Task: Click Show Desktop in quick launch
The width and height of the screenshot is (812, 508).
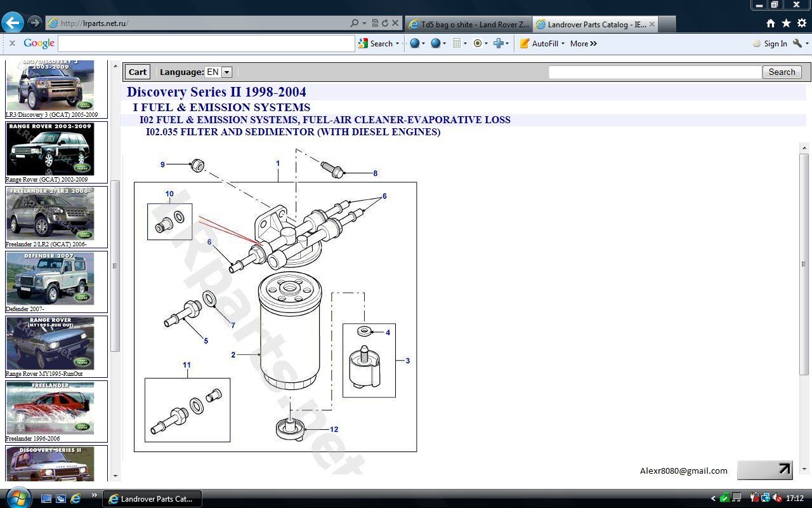Action: pos(46,498)
